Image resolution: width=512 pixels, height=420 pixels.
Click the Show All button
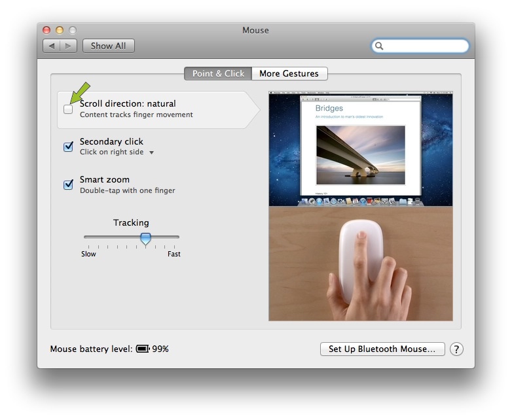(109, 46)
